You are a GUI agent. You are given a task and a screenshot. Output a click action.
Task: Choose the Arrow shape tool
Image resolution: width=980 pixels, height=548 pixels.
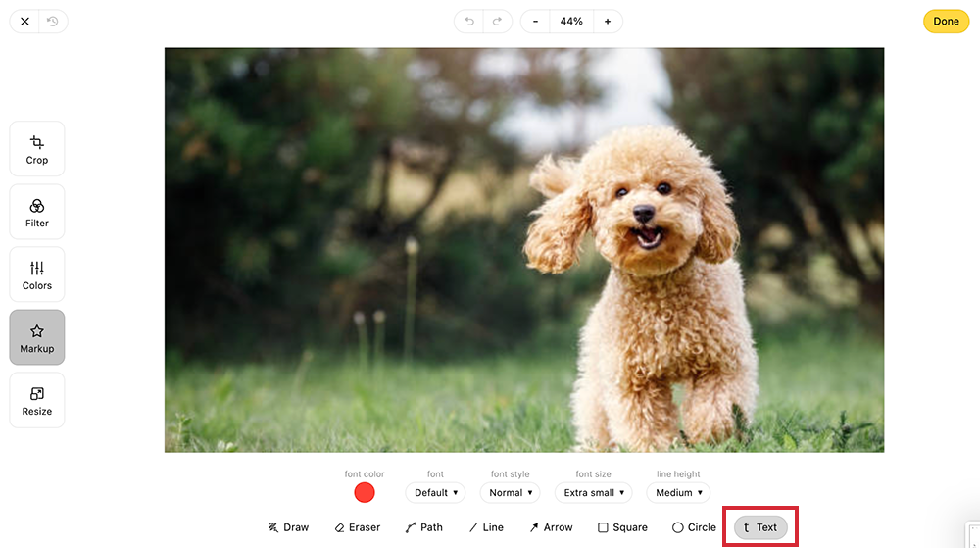551,527
